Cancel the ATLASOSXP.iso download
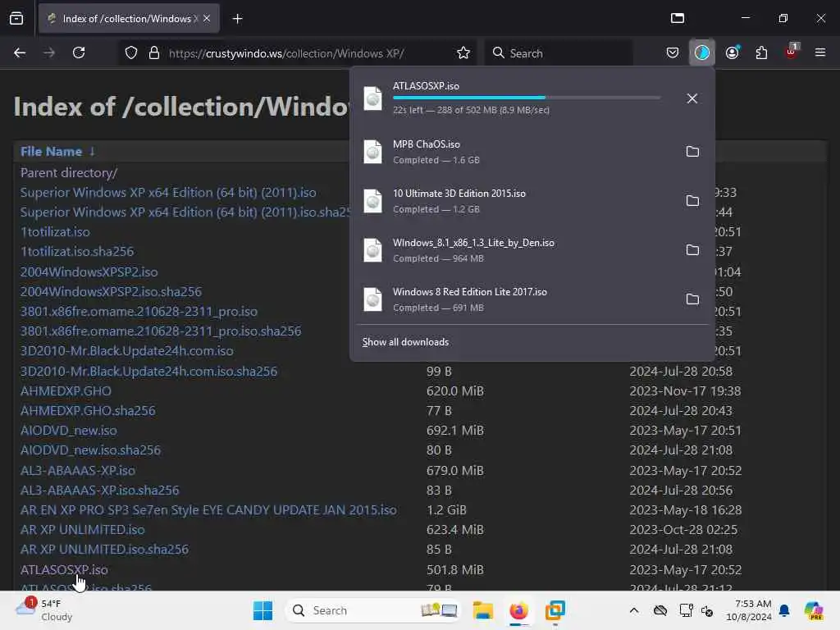The image size is (840, 630). 692,98
